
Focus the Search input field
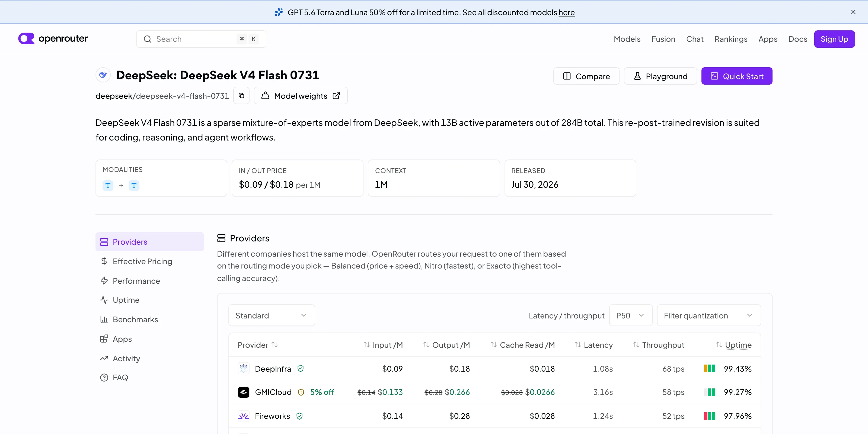(201, 39)
